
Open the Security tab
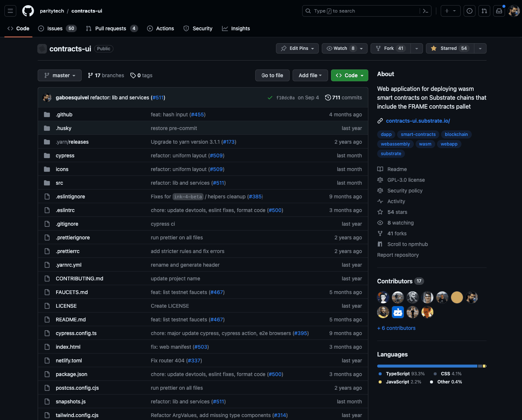tap(198, 28)
